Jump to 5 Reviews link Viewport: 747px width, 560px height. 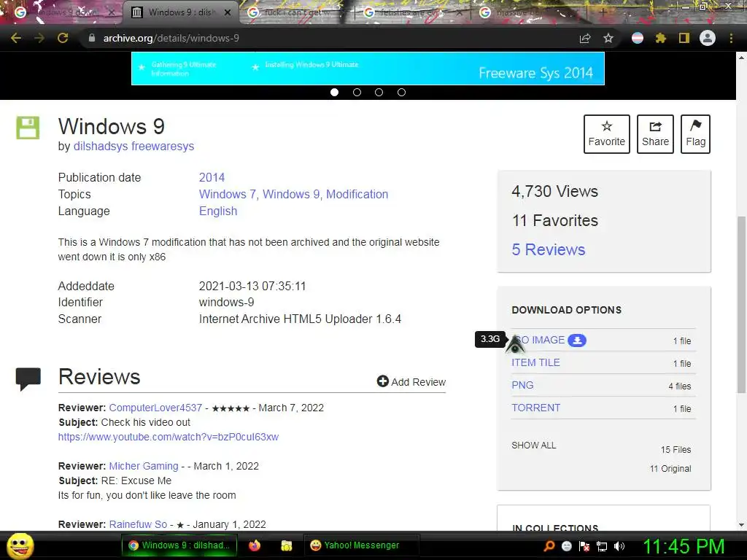[549, 249]
